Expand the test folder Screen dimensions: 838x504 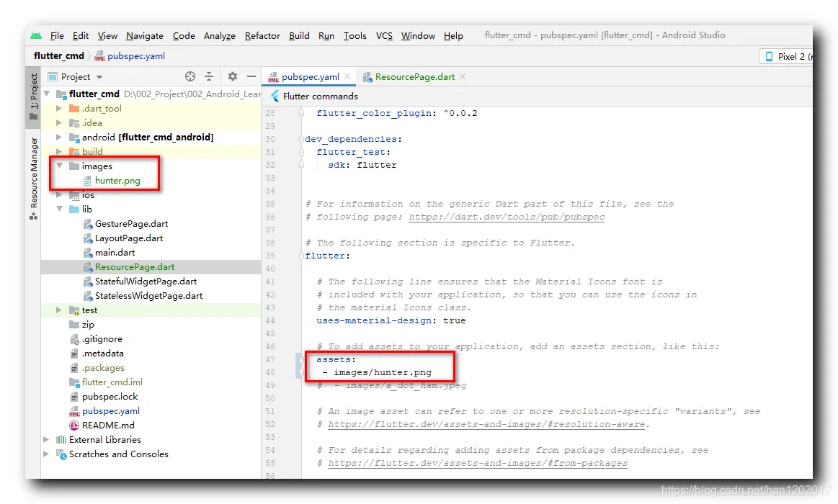point(59,310)
